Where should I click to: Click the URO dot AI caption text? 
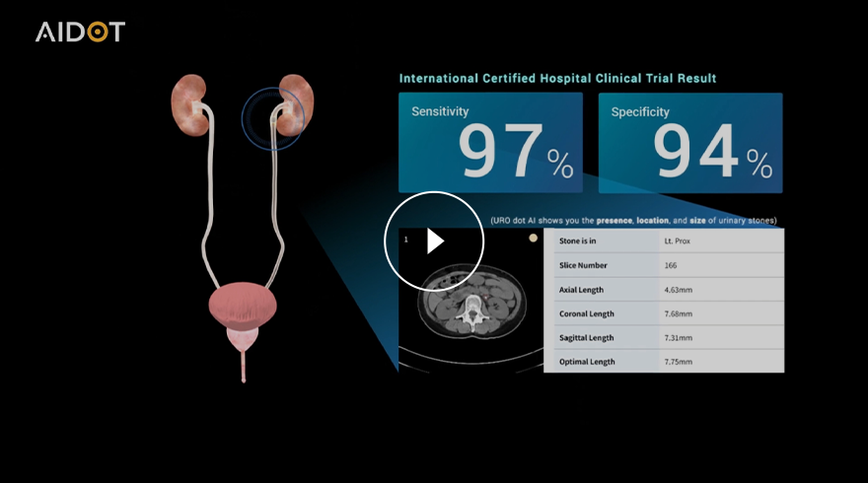633,220
